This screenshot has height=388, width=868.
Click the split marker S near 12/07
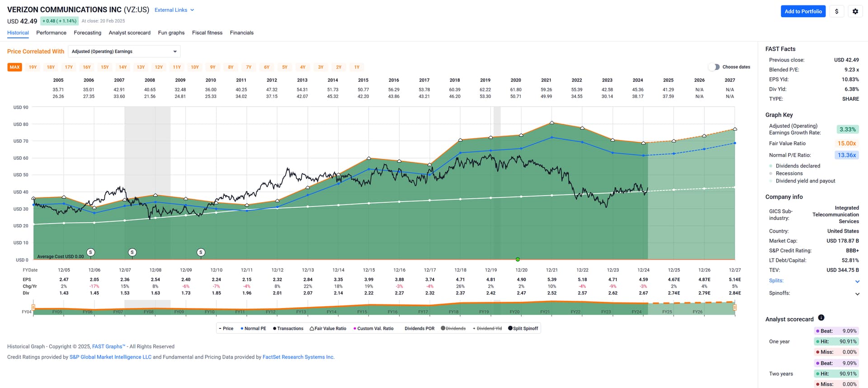click(132, 252)
